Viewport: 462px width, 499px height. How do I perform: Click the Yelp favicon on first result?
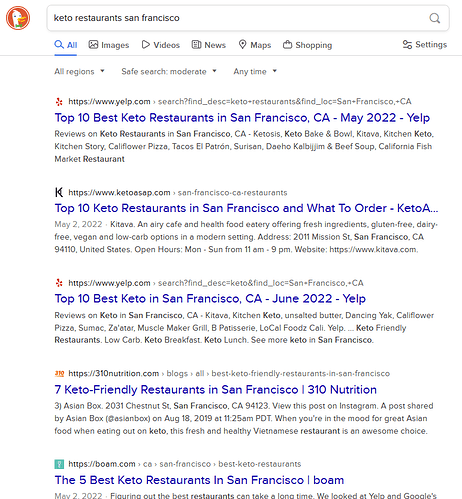[59, 102]
